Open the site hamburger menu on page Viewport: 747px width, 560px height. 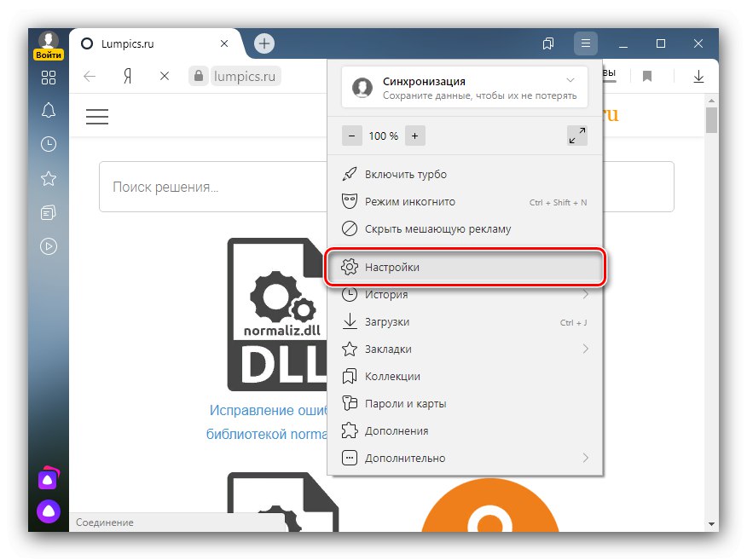97,117
